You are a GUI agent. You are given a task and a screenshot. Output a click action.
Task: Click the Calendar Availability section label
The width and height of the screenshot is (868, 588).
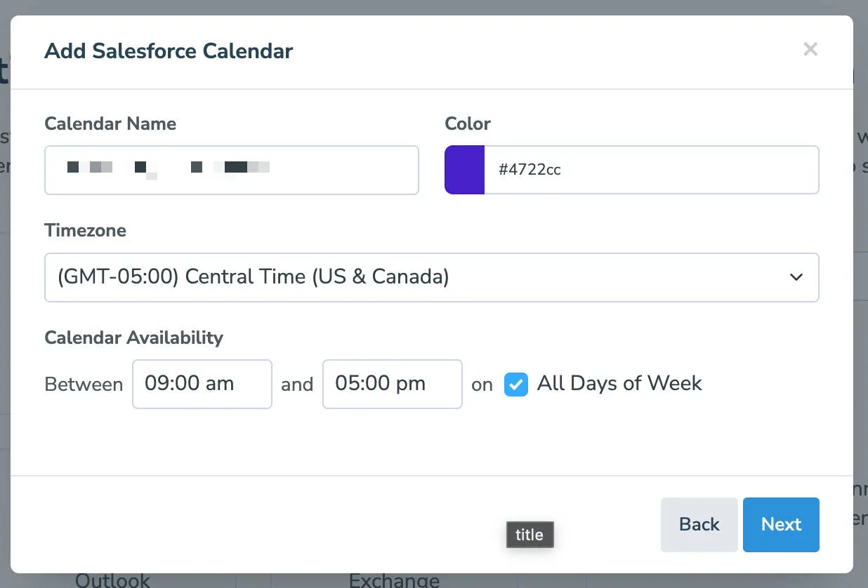click(133, 338)
